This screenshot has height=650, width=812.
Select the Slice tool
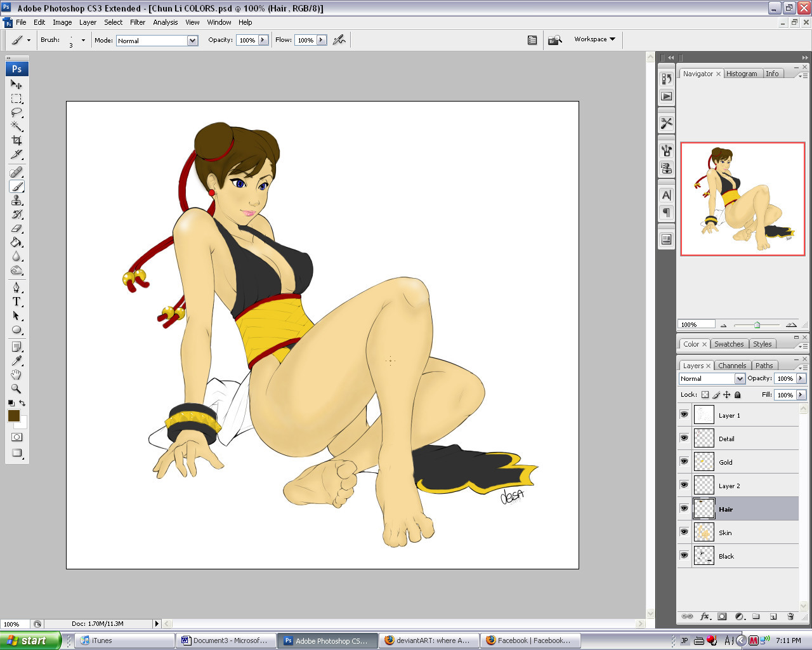pos(16,154)
